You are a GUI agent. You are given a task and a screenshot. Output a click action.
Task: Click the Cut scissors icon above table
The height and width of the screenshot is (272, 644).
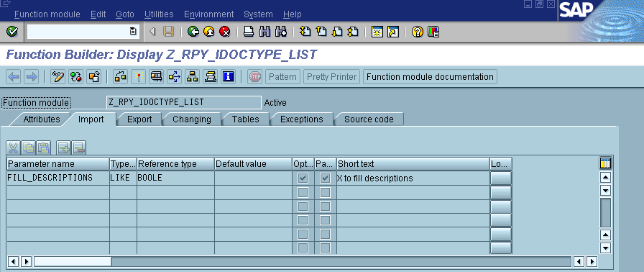point(14,148)
